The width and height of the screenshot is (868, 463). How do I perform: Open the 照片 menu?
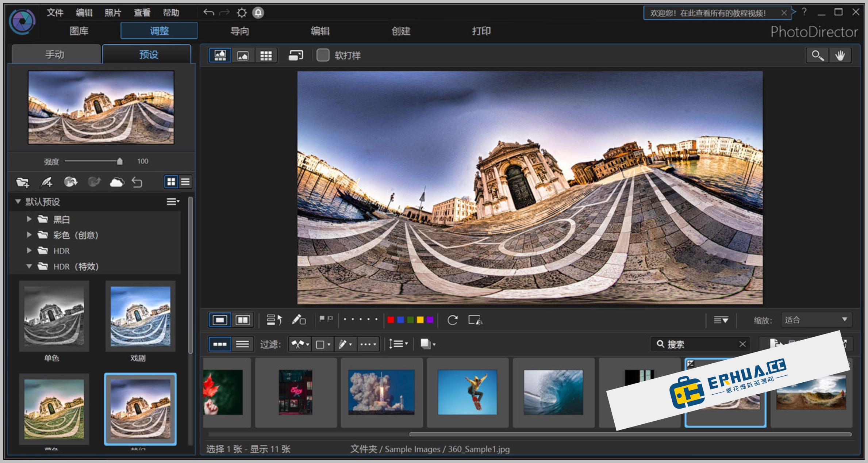click(x=112, y=12)
